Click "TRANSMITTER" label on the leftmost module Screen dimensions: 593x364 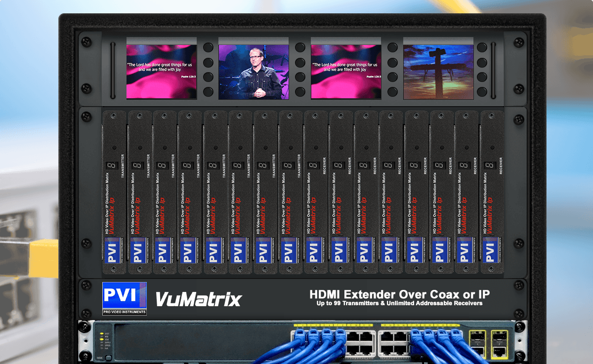(123, 166)
